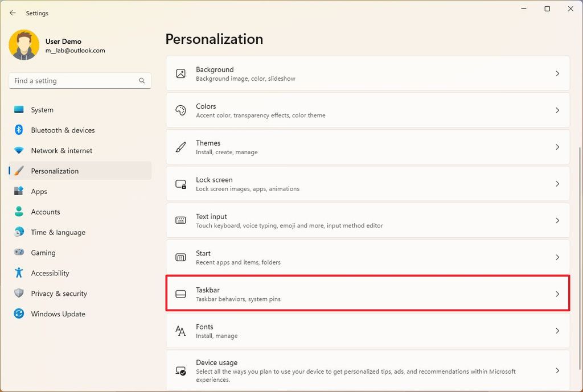Viewport: 583px width, 392px height.
Task: Go to Accounts settings
Action: tap(46, 212)
